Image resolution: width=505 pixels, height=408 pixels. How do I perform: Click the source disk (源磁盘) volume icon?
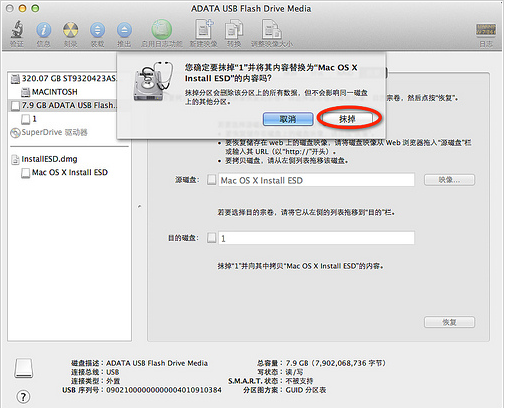[211, 180]
